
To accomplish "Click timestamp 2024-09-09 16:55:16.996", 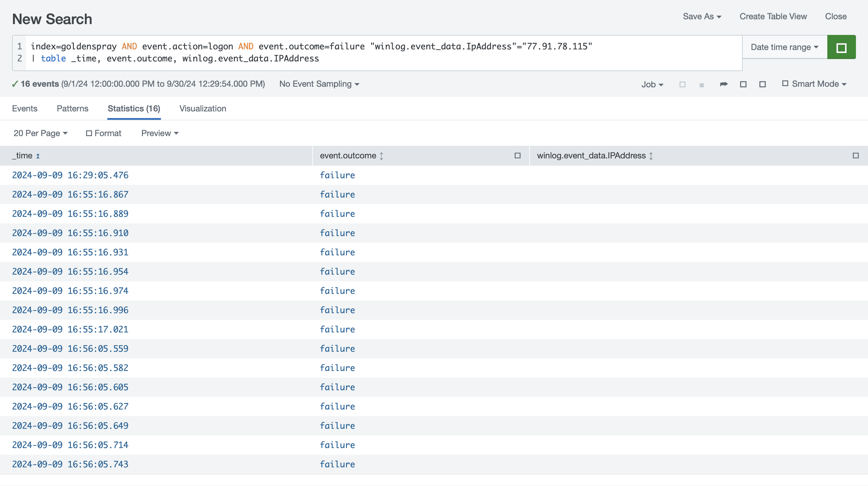I will pos(70,310).
